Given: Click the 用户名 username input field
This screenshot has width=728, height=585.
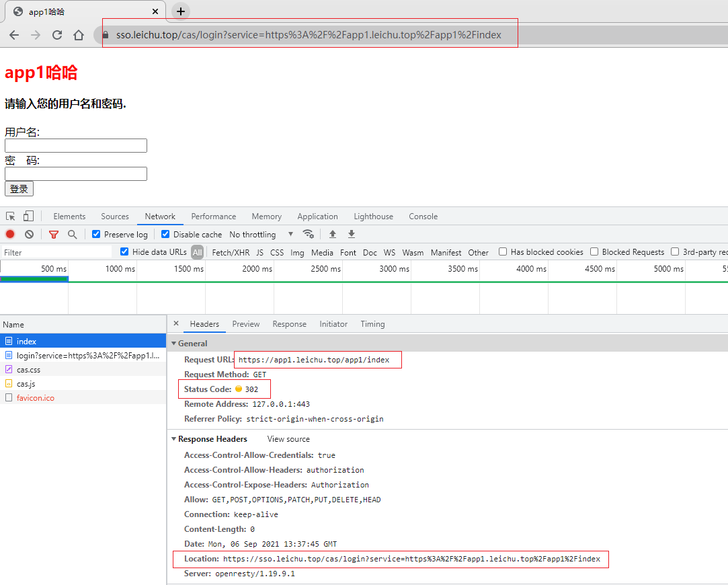Looking at the screenshot, I should coord(76,146).
